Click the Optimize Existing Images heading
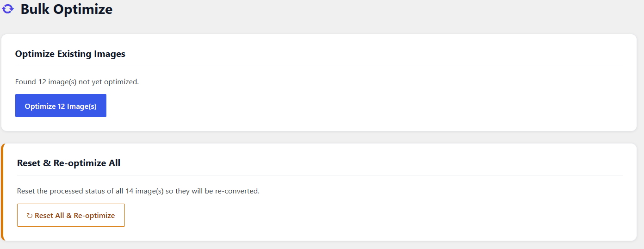This screenshot has width=644, height=249. coord(70,54)
